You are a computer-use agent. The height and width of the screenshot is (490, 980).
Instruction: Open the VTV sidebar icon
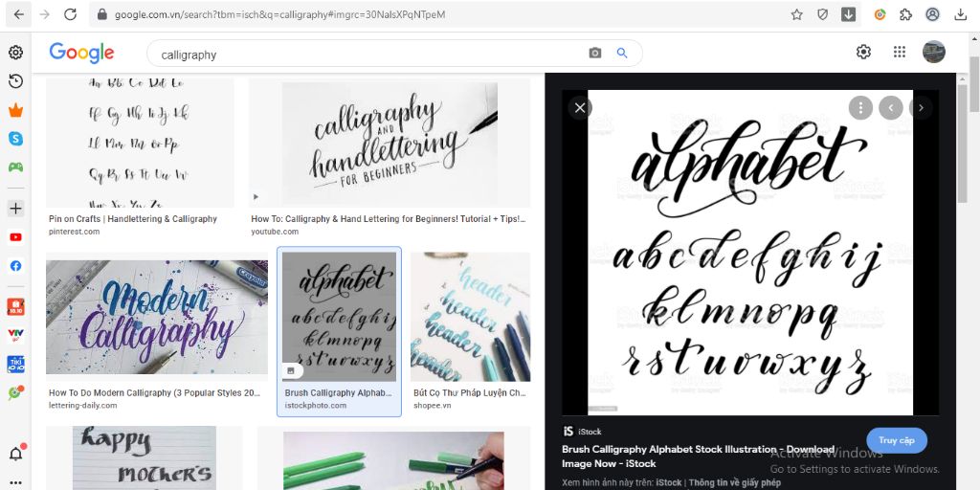[15, 335]
